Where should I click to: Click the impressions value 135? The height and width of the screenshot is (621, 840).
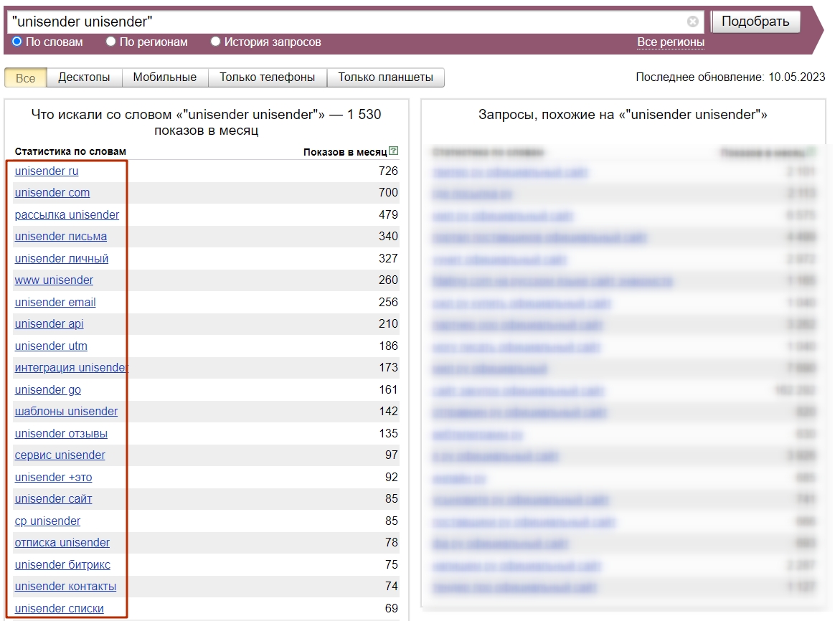[x=388, y=434]
